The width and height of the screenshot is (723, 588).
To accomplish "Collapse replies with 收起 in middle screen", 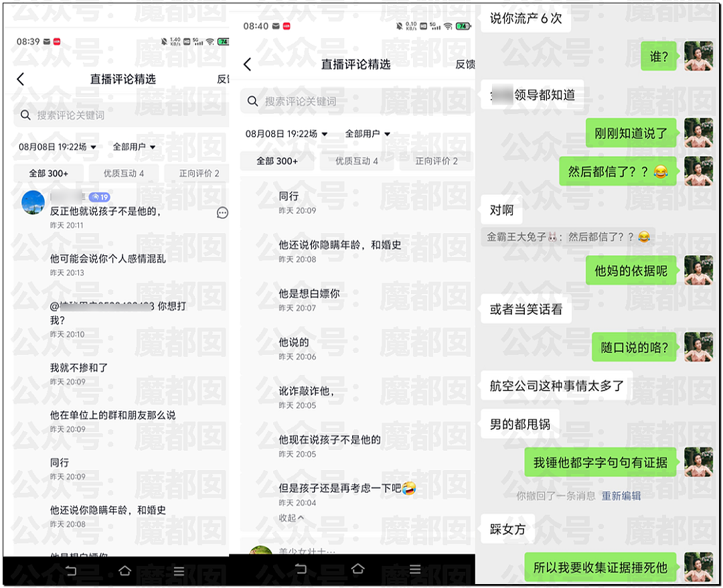I will (291, 518).
